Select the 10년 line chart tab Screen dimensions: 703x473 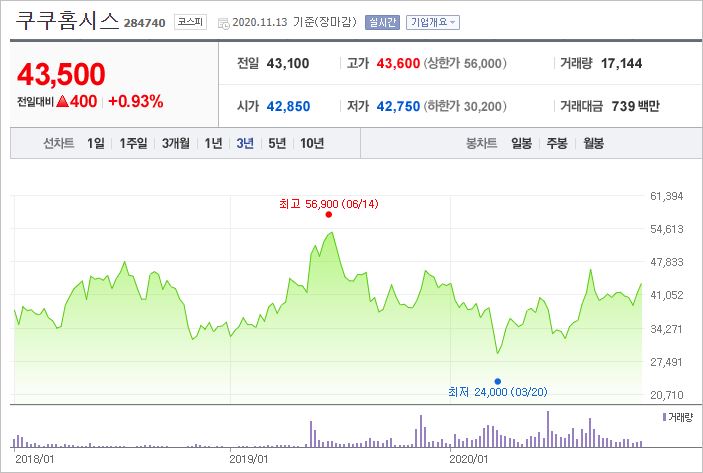(312, 143)
